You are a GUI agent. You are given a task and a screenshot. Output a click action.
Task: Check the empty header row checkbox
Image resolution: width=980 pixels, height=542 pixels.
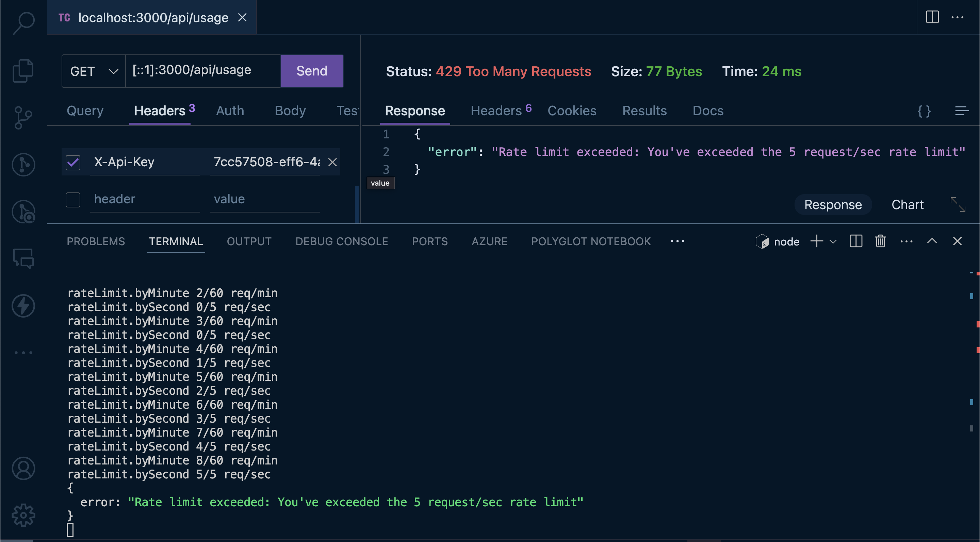click(x=73, y=200)
